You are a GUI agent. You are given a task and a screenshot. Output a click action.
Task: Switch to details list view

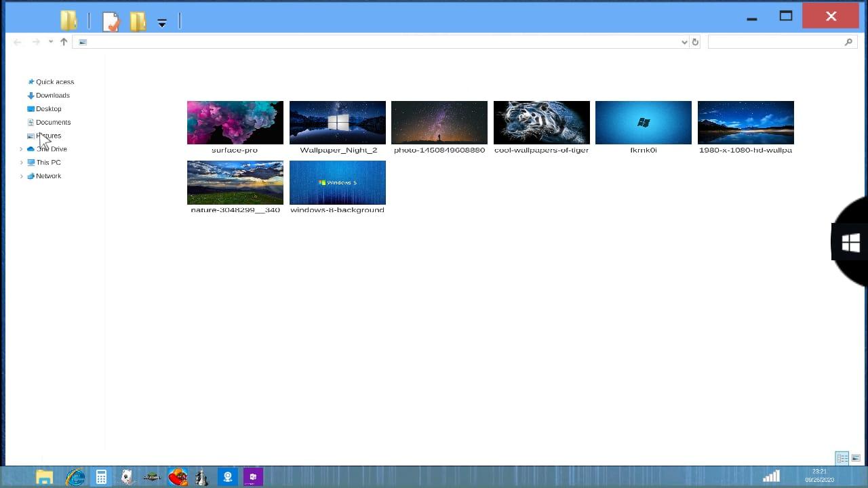pos(842,459)
